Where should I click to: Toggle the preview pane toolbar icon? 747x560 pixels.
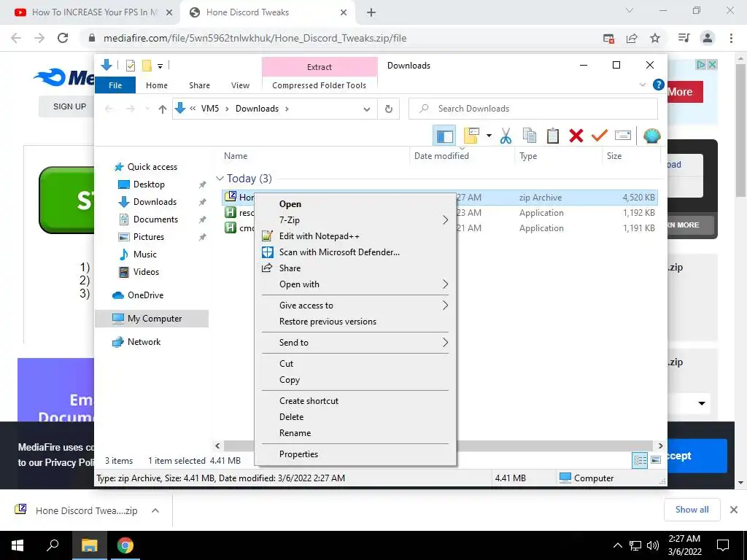click(x=444, y=136)
